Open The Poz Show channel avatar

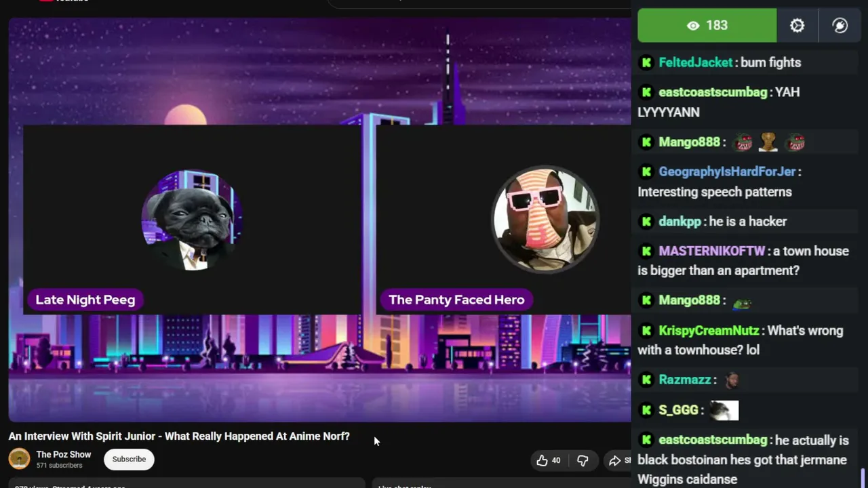tap(19, 459)
